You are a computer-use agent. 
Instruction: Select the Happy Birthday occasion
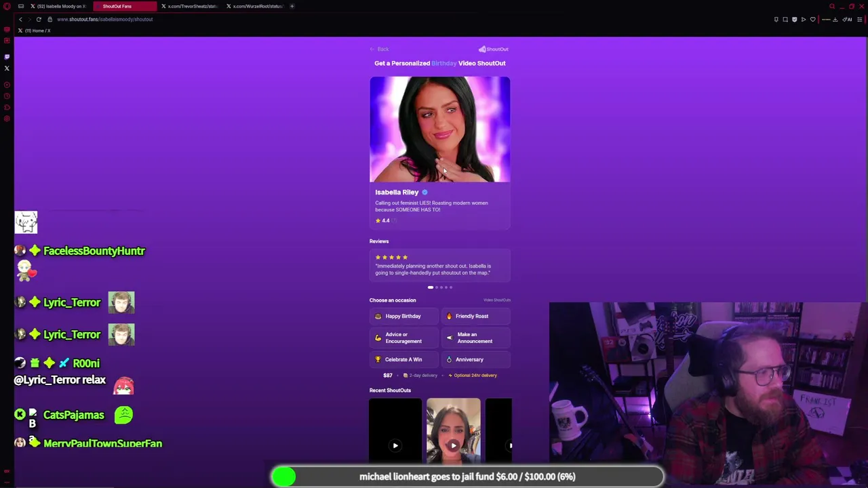404,316
